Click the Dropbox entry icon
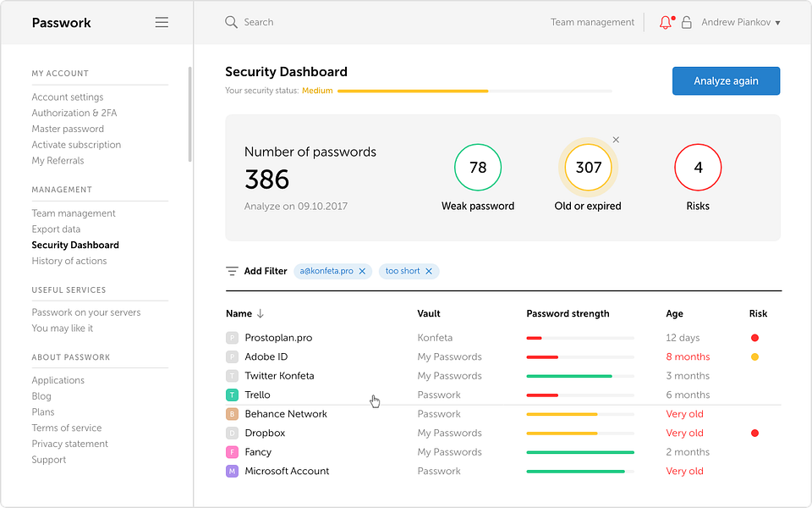This screenshot has width=812, height=508. point(232,433)
